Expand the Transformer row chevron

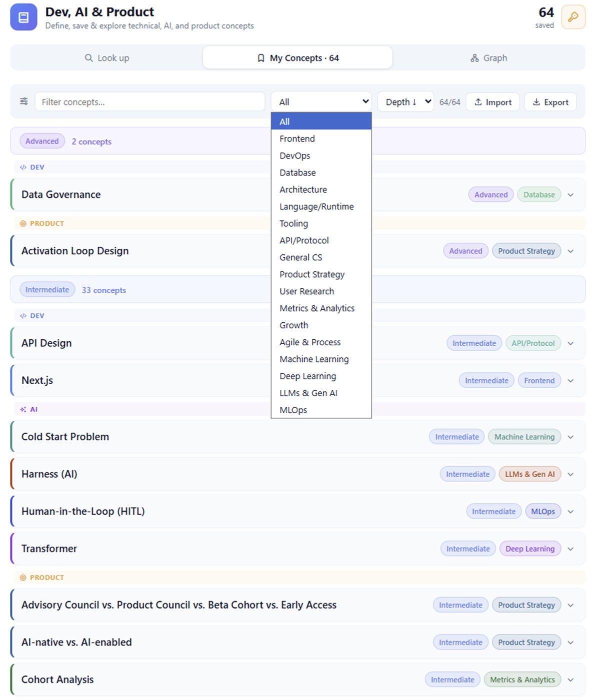(570, 549)
